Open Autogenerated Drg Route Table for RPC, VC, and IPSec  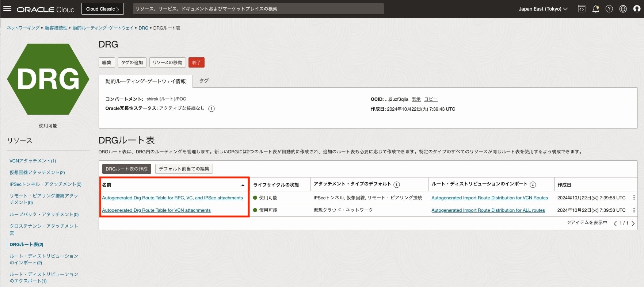172,198
